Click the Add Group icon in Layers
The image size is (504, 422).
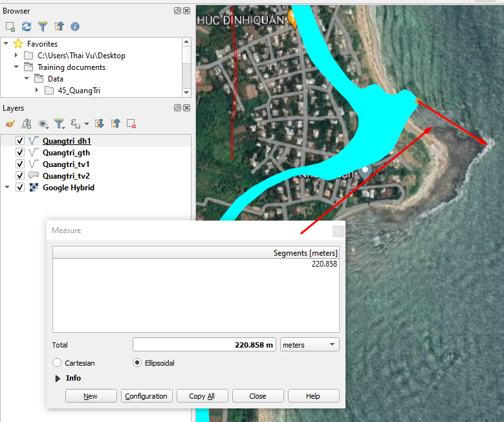[x=27, y=124]
